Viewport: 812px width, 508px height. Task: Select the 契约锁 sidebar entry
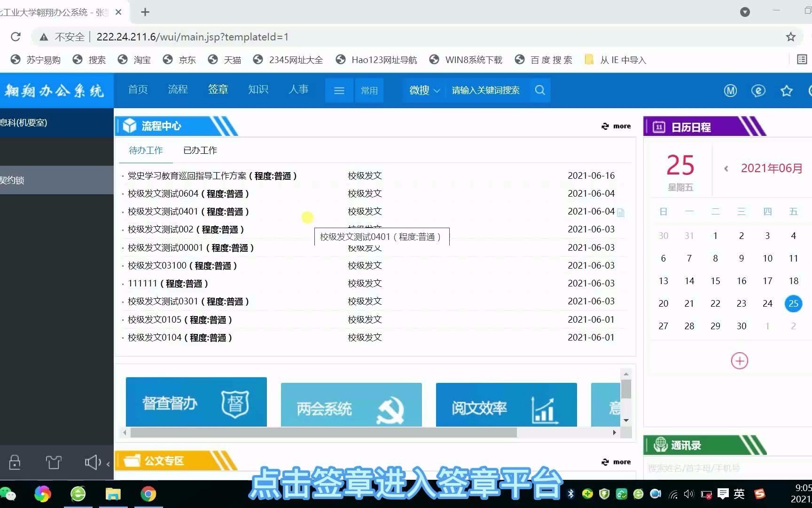56,180
